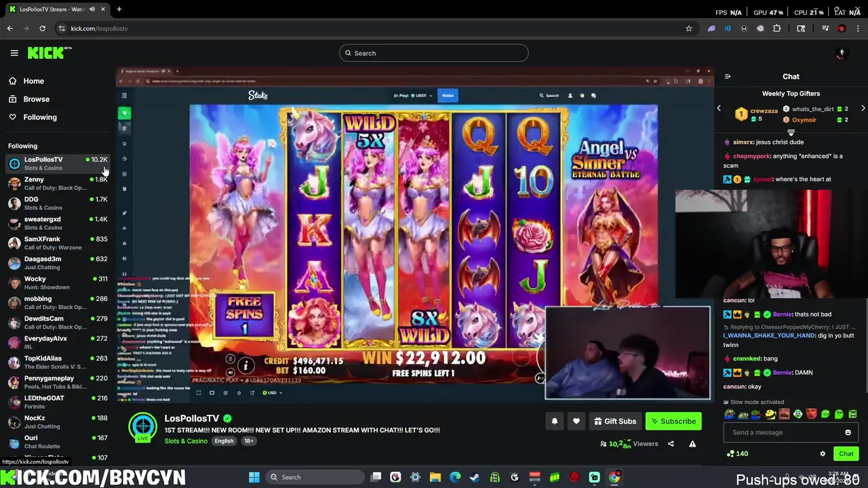Click the slot game info icon
The width and height of the screenshot is (868, 488).
tap(245, 366)
